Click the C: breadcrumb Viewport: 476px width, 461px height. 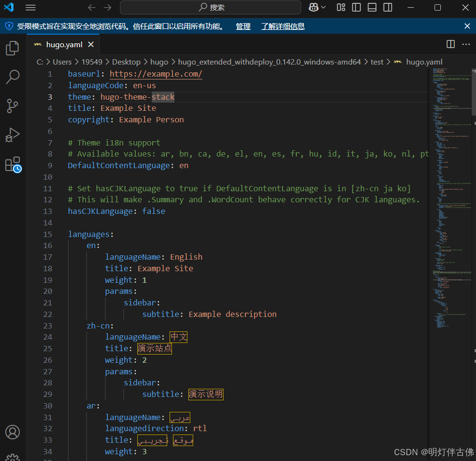tap(40, 62)
